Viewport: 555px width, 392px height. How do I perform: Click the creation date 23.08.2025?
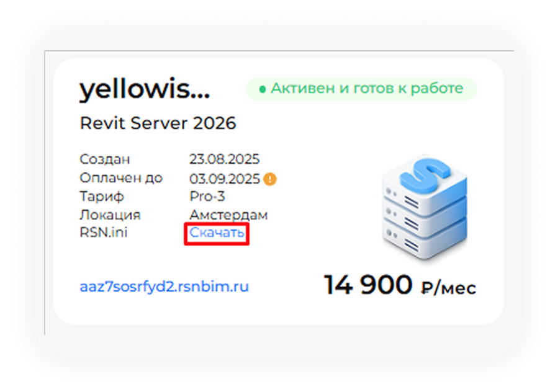[224, 159]
